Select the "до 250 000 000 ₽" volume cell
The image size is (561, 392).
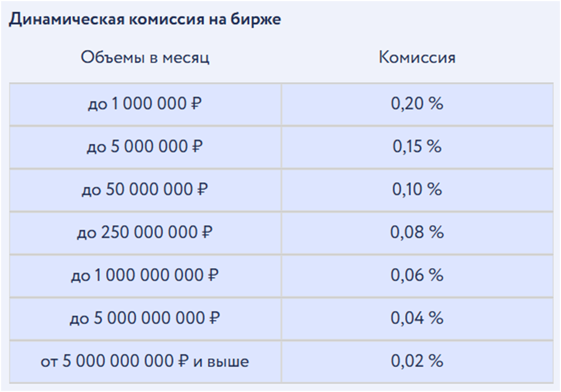pyautogui.click(x=145, y=233)
